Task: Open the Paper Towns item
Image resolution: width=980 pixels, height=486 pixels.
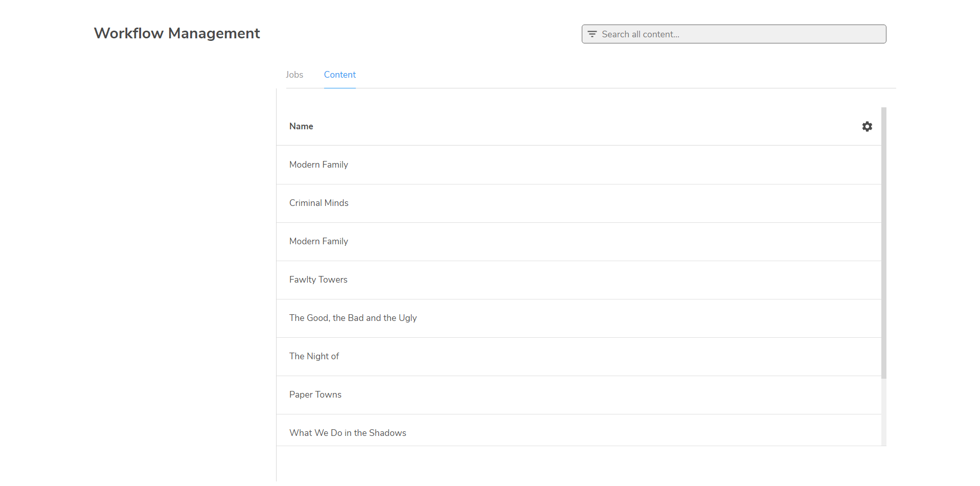Action: (x=315, y=395)
